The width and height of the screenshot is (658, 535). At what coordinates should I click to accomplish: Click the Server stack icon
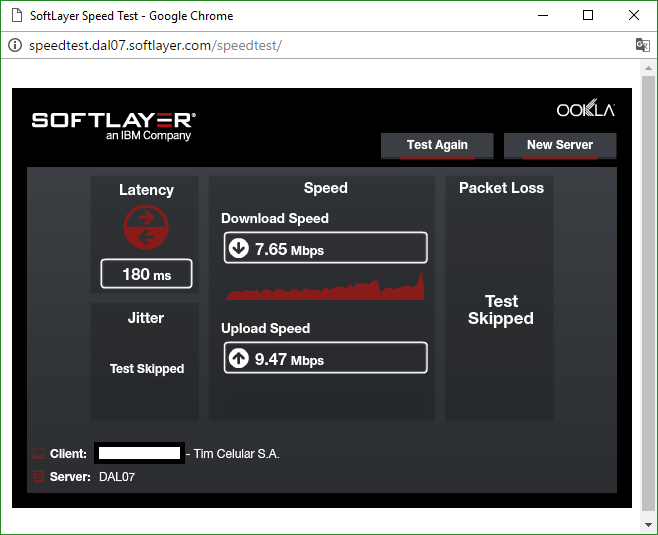(x=39, y=477)
